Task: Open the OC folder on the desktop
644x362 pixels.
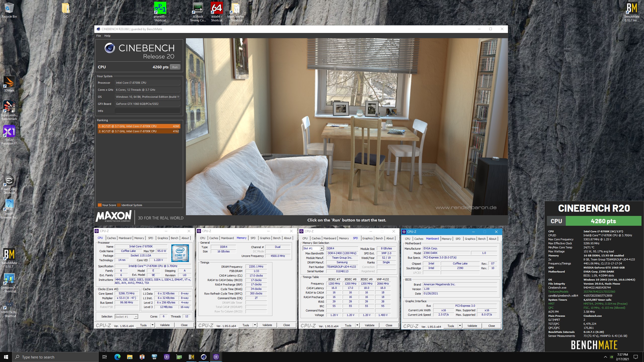Action: coord(66,10)
